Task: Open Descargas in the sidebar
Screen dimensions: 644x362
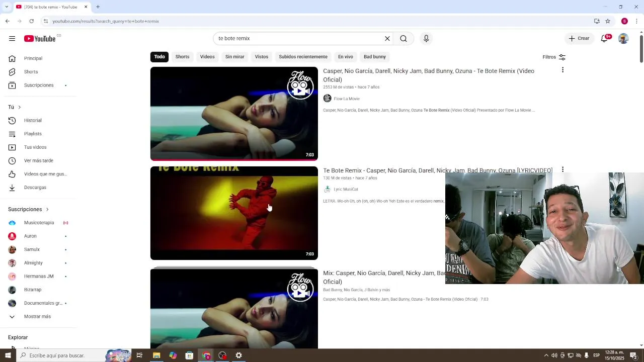Action: (38, 188)
